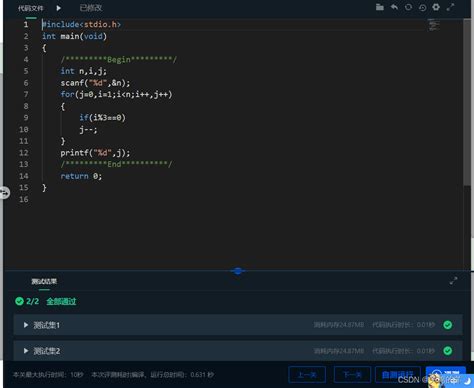The width and height of the screenshot is (474, 388).
Task: Click the undo arrow icon
Action: pyautogui.click(x=394, y=7)
